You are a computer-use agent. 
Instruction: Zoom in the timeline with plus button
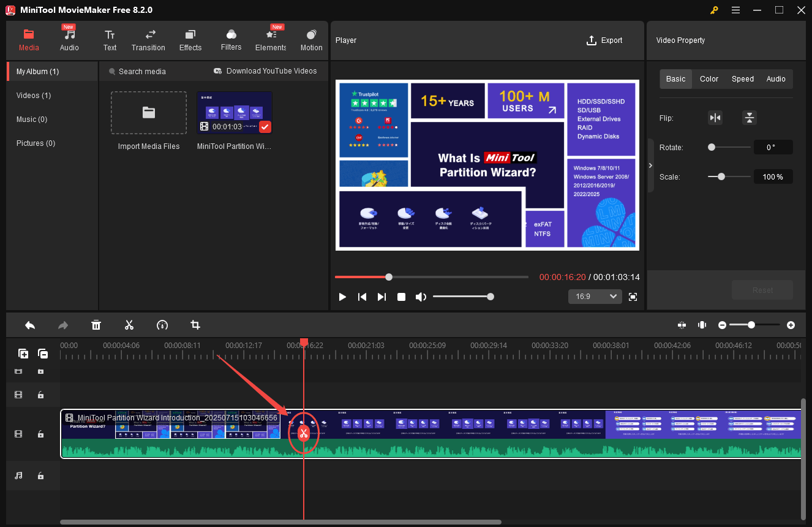coord(791,325)
